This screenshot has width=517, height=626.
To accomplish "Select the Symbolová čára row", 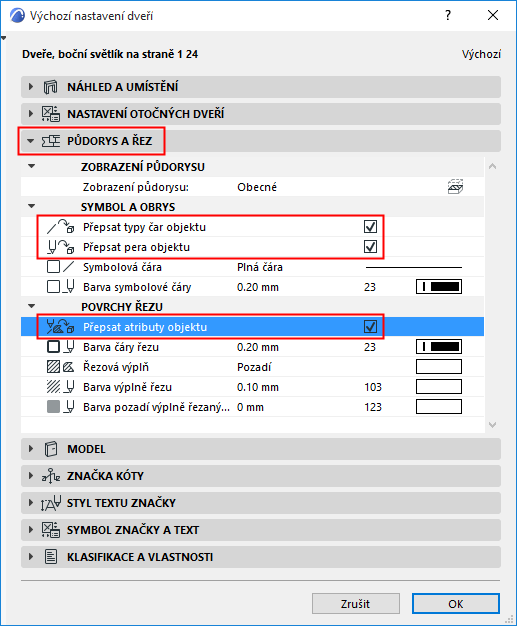I will (252, 267).
